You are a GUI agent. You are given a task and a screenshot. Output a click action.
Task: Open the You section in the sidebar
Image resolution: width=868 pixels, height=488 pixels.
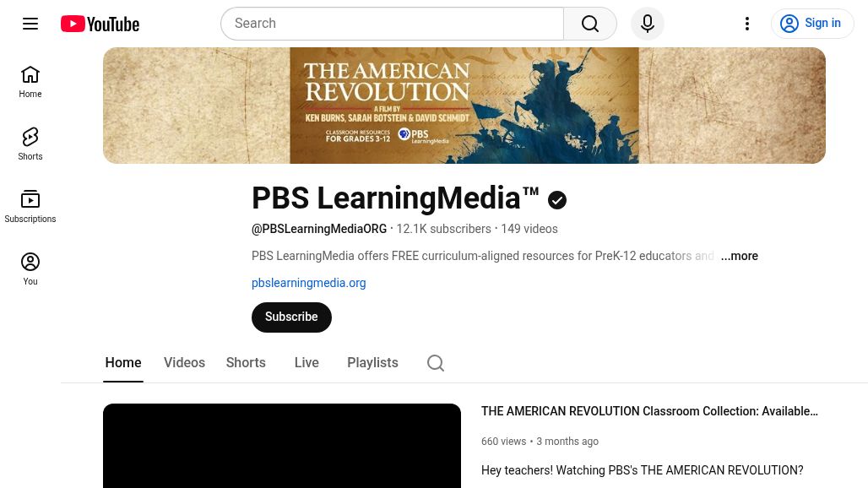tap(30, 268)
